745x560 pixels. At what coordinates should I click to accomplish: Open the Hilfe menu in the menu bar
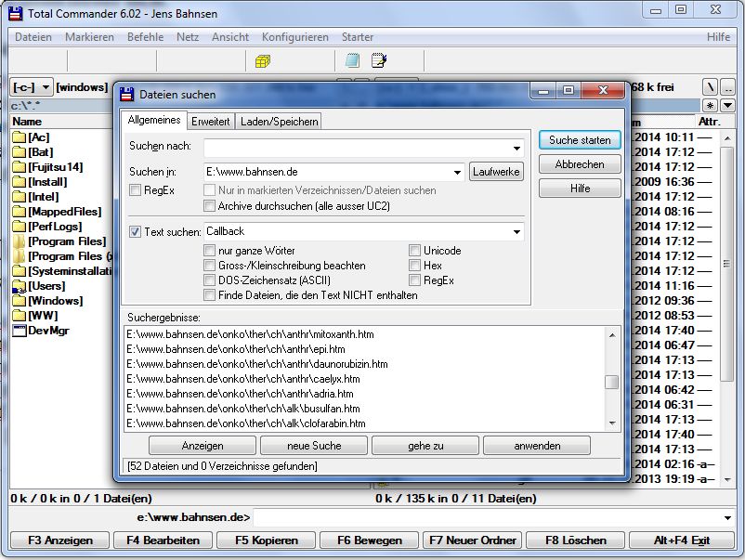718,37
